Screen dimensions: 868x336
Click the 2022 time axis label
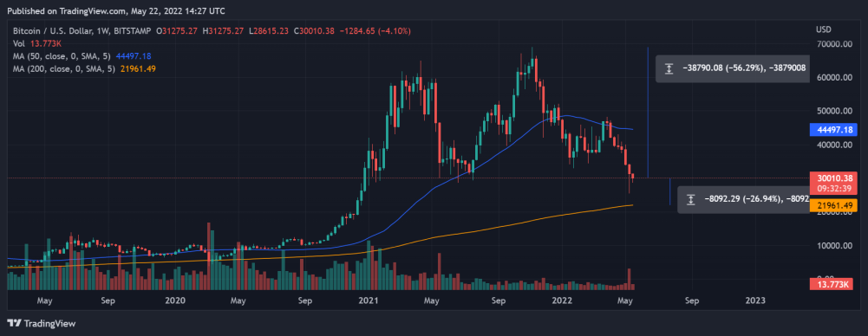tap(563, 300)
